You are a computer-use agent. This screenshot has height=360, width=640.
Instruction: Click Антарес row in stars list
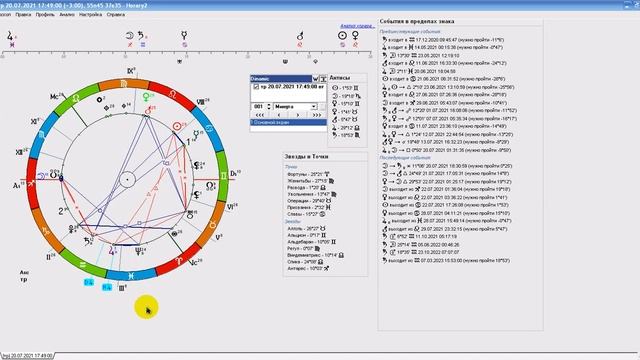coord(308,268)
